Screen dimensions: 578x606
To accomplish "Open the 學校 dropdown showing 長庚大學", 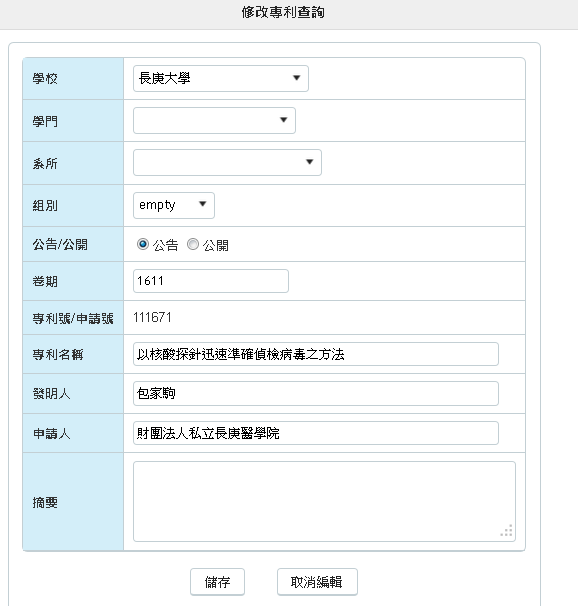I will point(221,78).
